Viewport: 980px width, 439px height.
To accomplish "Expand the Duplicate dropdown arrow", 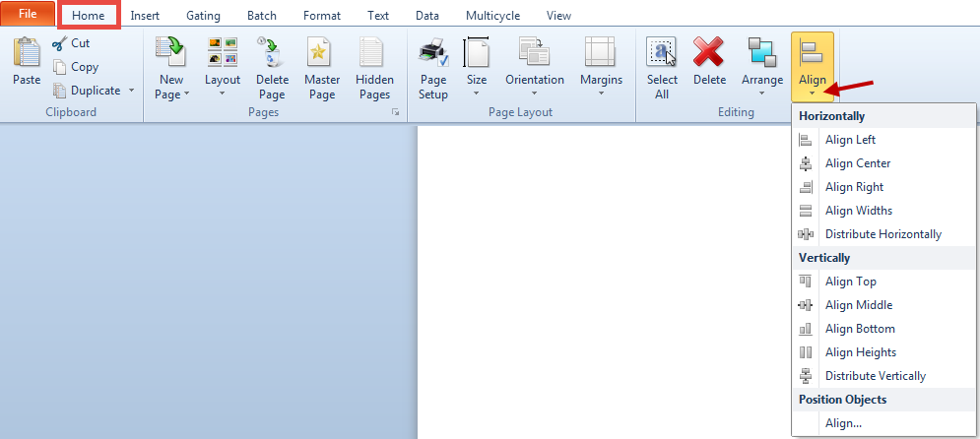I will pos(131,91).
